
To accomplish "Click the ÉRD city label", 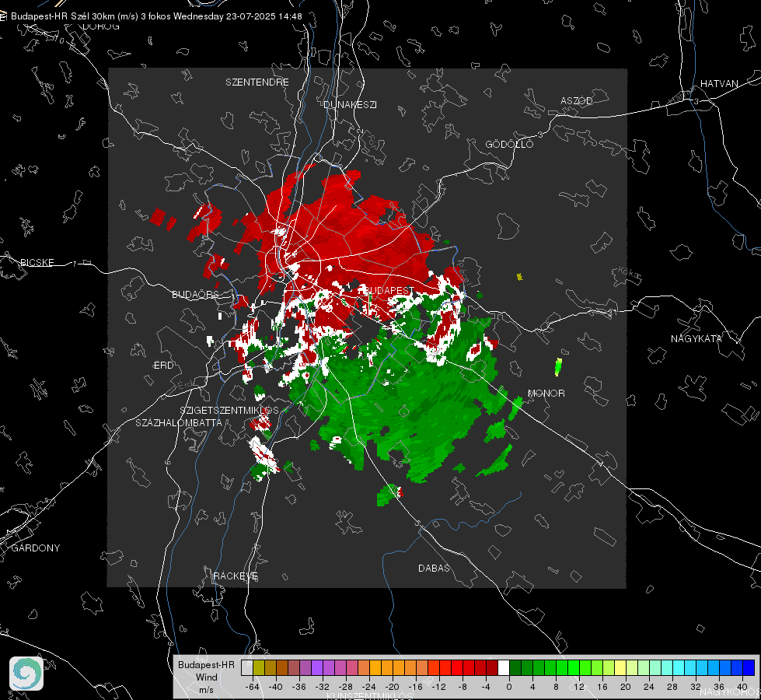I will click(163, 366).
